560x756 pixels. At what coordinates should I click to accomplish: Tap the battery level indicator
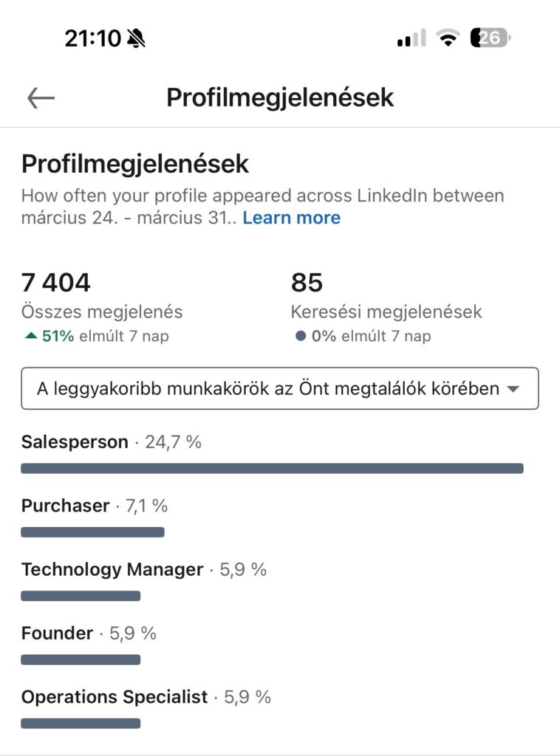[491, 38]
